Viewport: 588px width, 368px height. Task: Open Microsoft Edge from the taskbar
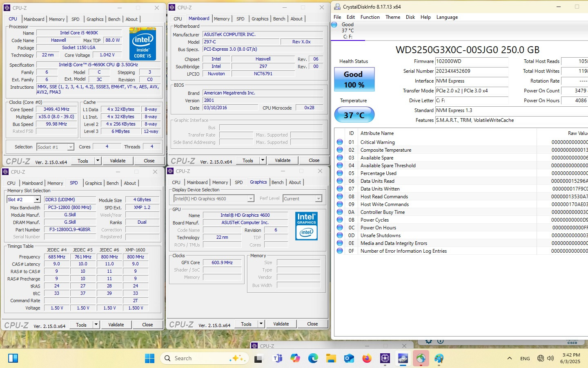coord(313,358)
